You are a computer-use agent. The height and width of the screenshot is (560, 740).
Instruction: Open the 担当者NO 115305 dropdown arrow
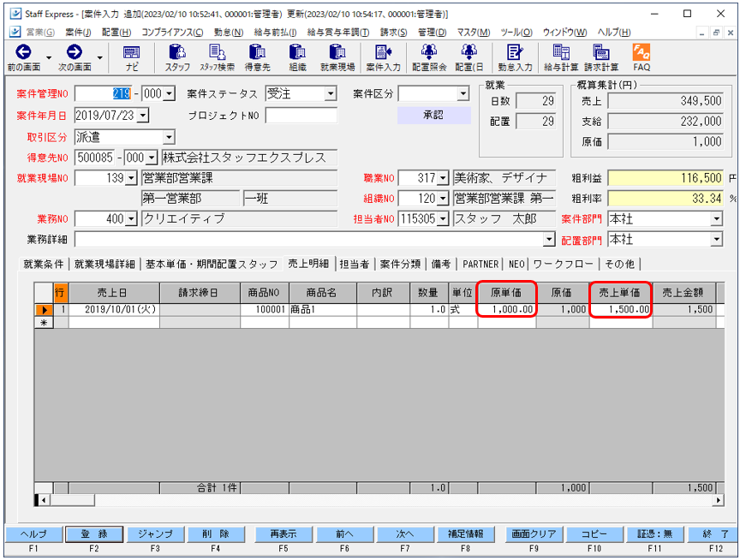pos(443,219)
